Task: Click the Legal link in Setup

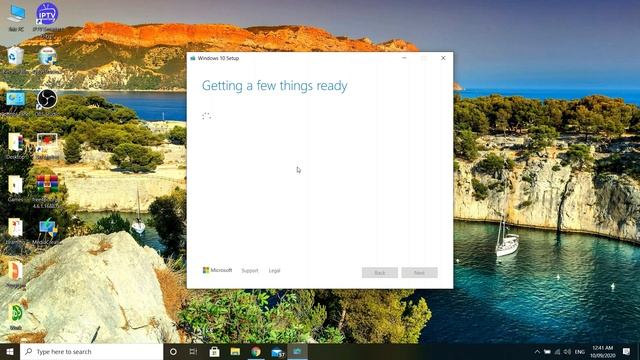Action: [x=274, y=271]
